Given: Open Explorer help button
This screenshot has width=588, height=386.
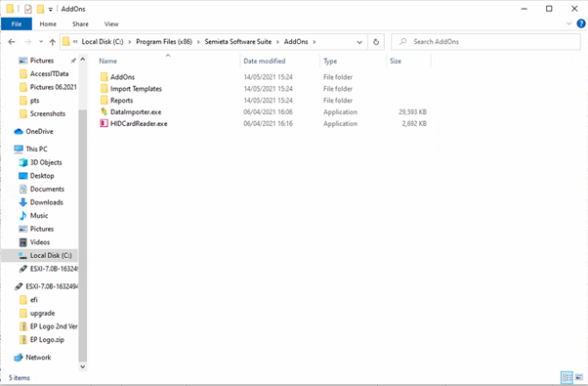Looking at the screenshot, I should point(581,23).
